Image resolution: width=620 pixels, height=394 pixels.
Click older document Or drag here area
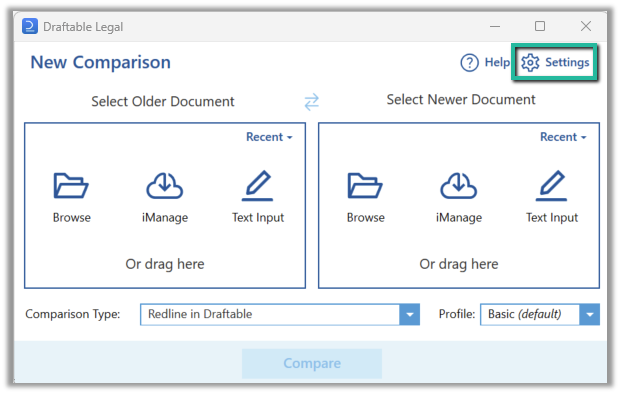click(164, 264)
